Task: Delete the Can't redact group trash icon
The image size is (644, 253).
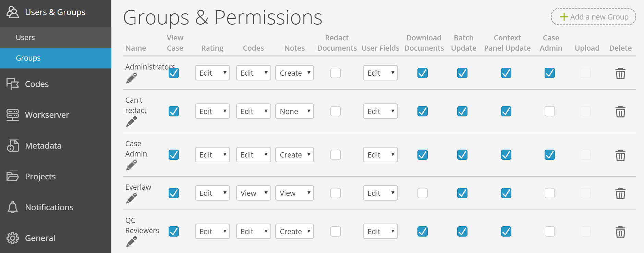Action: coord(620,112)
